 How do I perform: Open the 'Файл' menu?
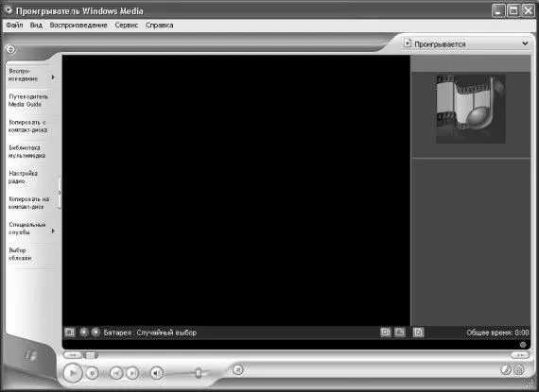(x=14, y=26)
